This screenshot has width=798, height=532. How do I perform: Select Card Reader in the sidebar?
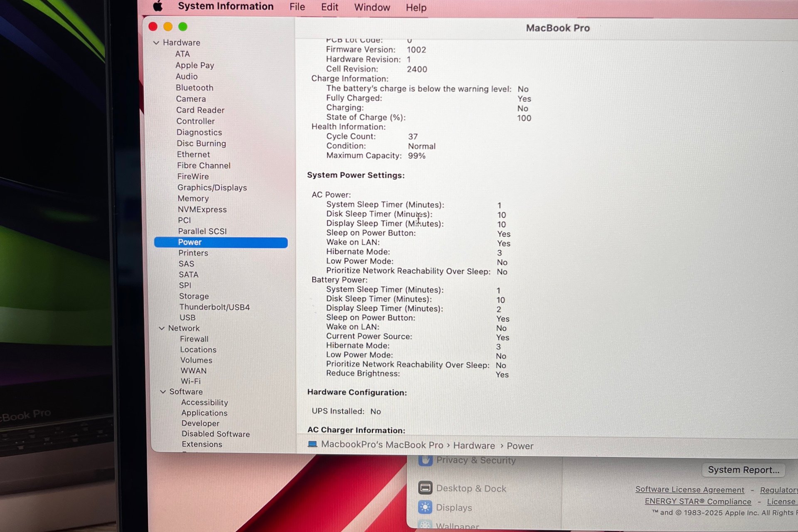pyautogui.click(x=200, y=110)
